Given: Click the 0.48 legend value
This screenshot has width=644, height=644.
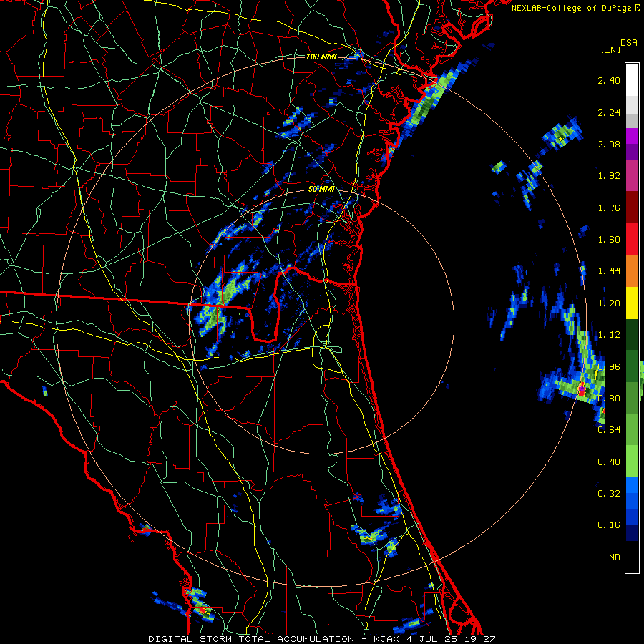Looking at the screenshot, I should (609, 462).
